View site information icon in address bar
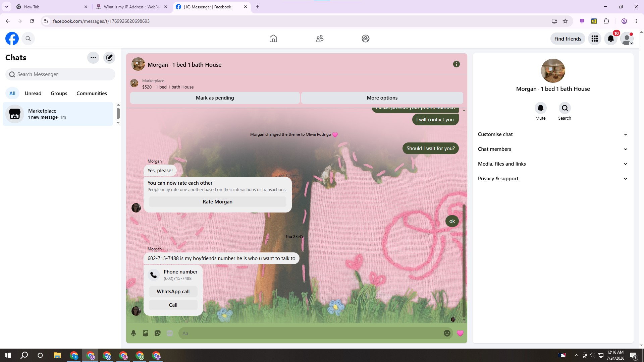Screen dimensions: 644x362 pyautogui.click(x=46, y=21)
